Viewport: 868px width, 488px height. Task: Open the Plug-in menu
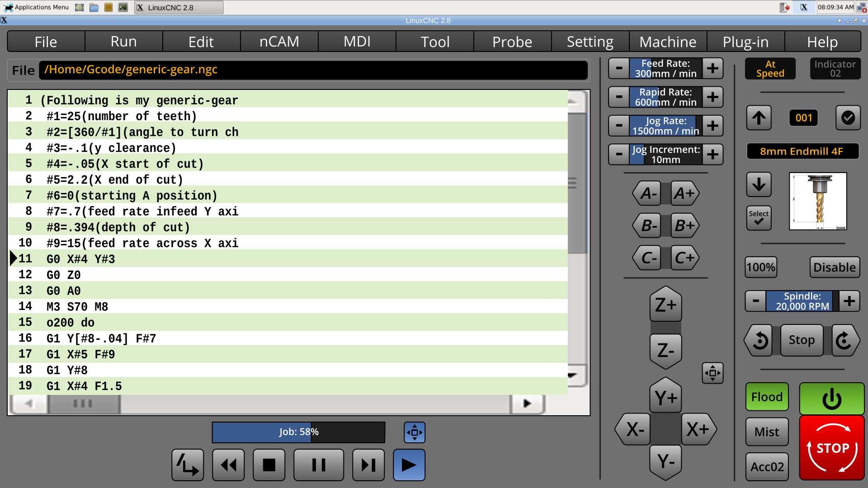pyautogui.click(x=746, y=42)
